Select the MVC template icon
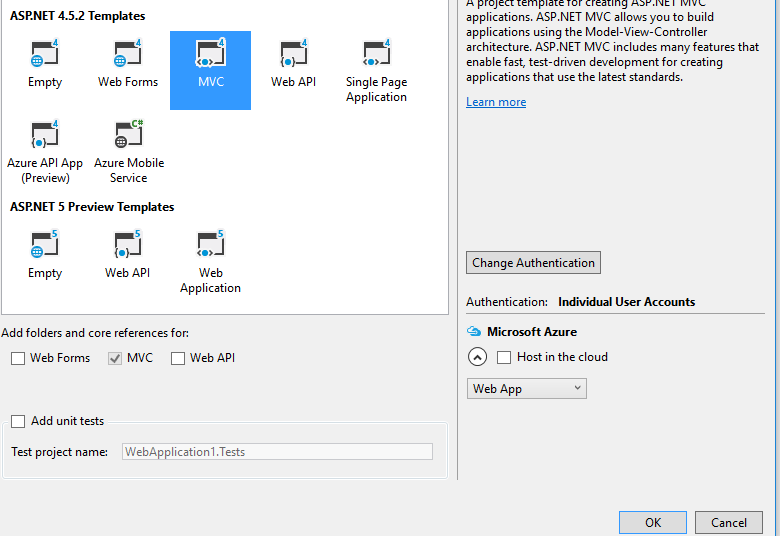Screen dimensions: 780x536 (x=210, y=53)
